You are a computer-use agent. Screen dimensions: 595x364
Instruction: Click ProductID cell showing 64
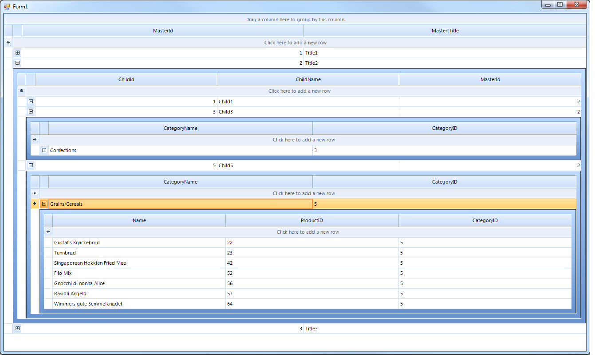click(x=312, y=304)
